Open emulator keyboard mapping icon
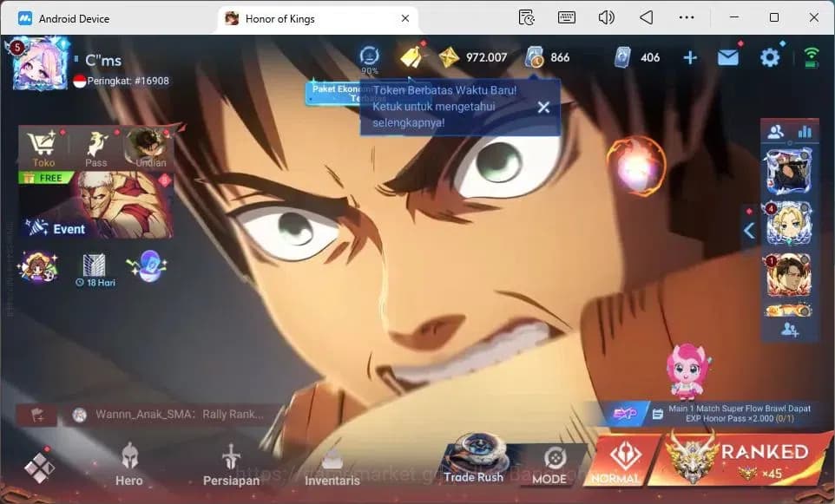835x504 pixels. coord(566,17)
